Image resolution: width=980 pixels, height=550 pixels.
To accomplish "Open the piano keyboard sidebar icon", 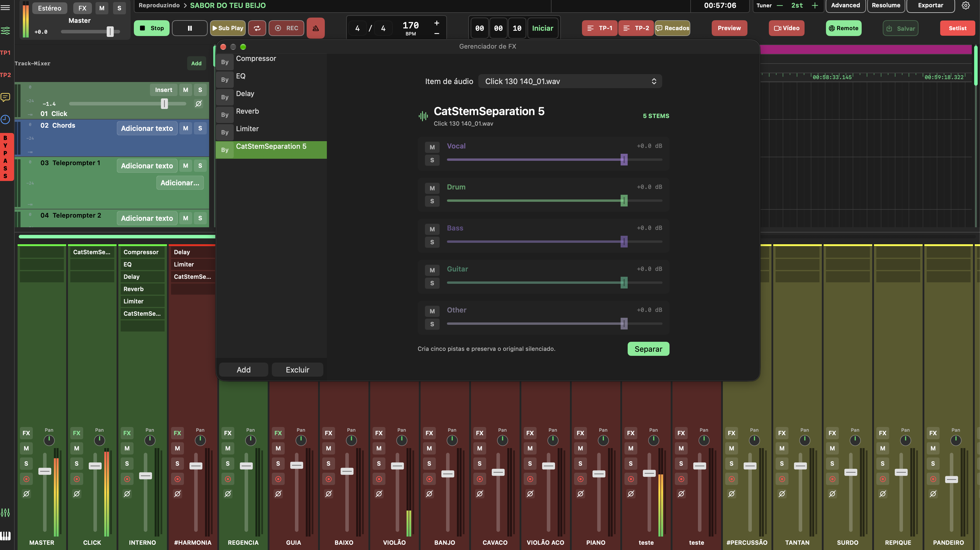I will 5,536.
